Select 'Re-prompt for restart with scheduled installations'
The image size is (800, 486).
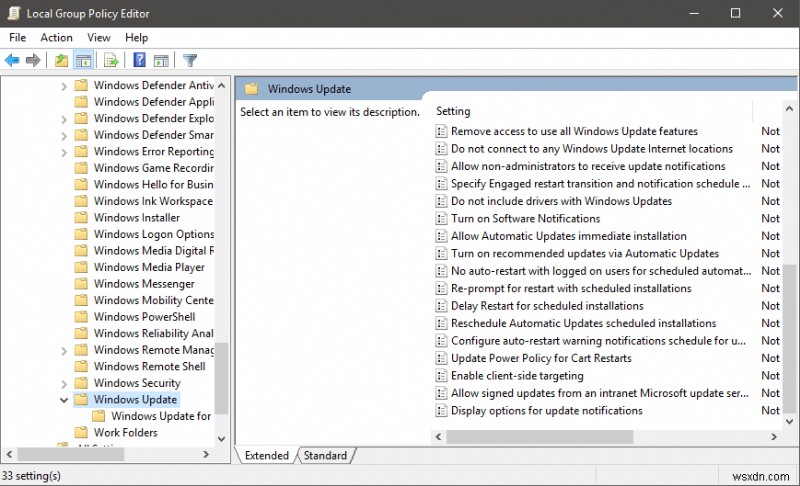point(571,289)
